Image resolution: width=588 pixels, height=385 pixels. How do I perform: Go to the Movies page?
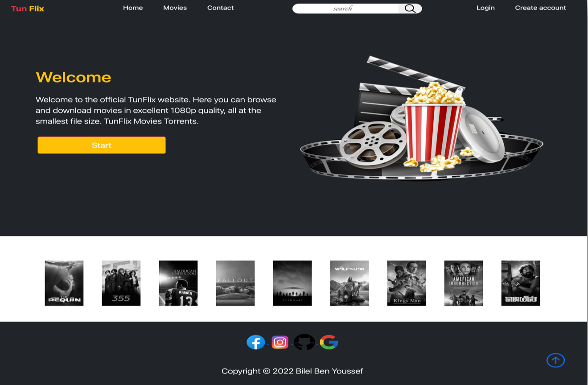(175, 8)
